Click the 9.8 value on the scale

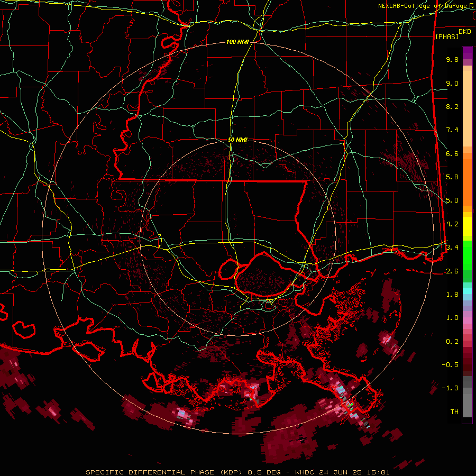point(452,59)
